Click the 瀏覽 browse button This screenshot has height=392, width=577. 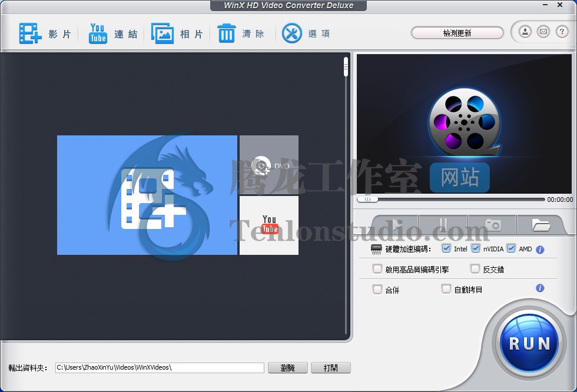tap(288, 367)
